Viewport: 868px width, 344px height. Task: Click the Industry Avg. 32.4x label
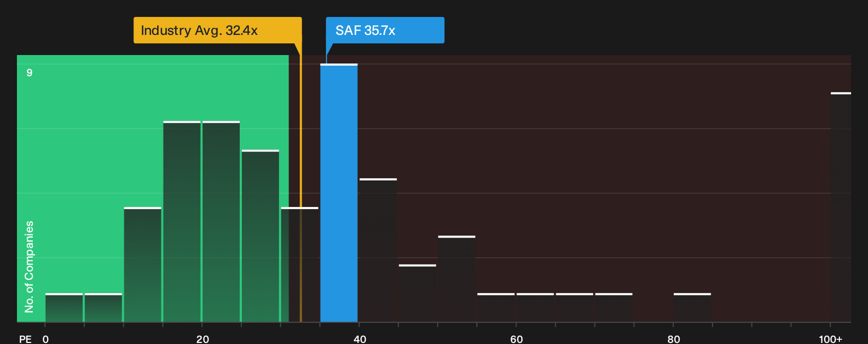coord(218,30)
